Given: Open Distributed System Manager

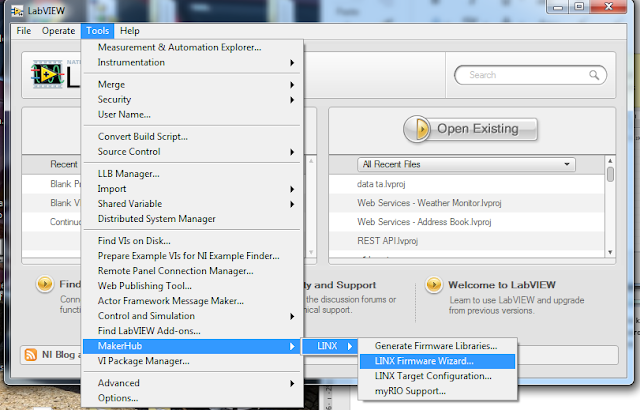Looking at the screenshot, I should pos(192,219).
